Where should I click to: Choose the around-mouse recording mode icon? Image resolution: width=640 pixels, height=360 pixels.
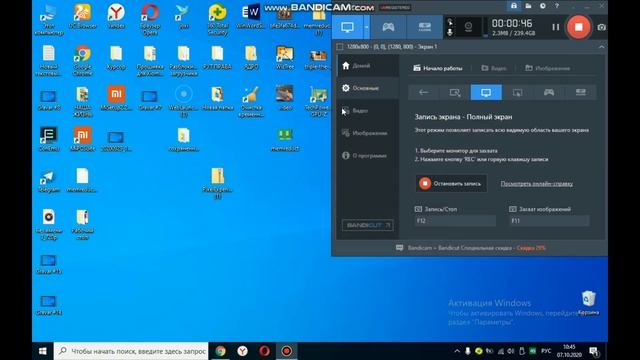pyautogui.click(x=518, y=92)
